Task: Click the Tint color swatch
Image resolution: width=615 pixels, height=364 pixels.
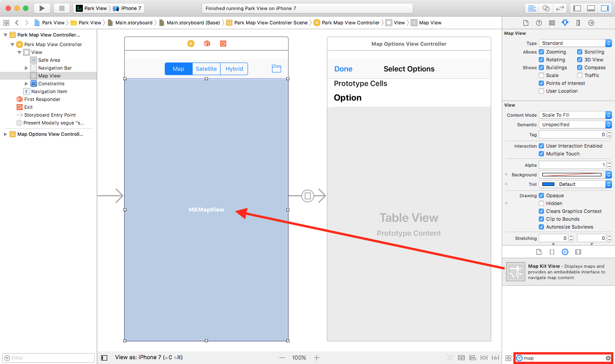Action: [x=548, y=184]
